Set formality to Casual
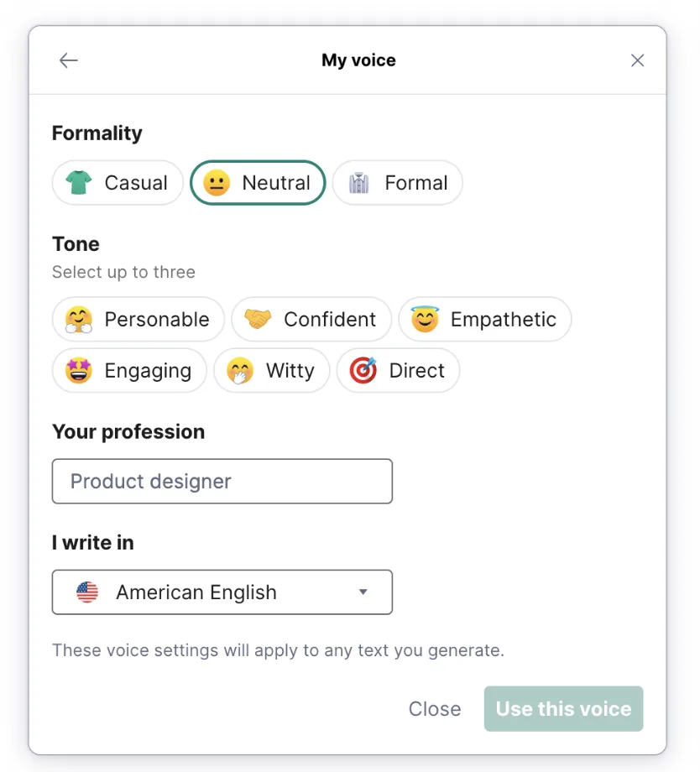 click(x=118, y=183)
